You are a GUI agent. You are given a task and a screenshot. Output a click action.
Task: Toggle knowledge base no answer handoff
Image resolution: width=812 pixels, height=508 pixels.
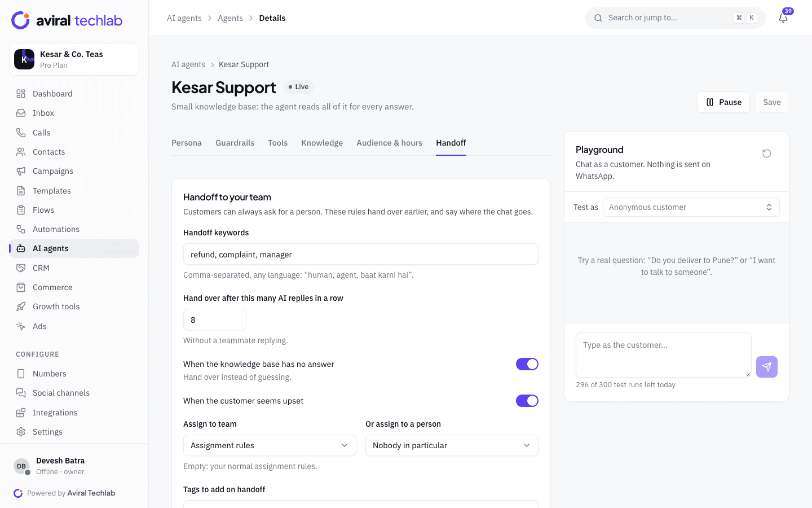(x=527, y=364)
